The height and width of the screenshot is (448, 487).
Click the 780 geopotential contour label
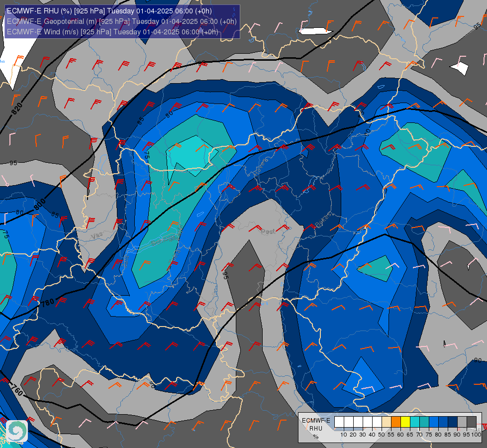tap(48, 303)
